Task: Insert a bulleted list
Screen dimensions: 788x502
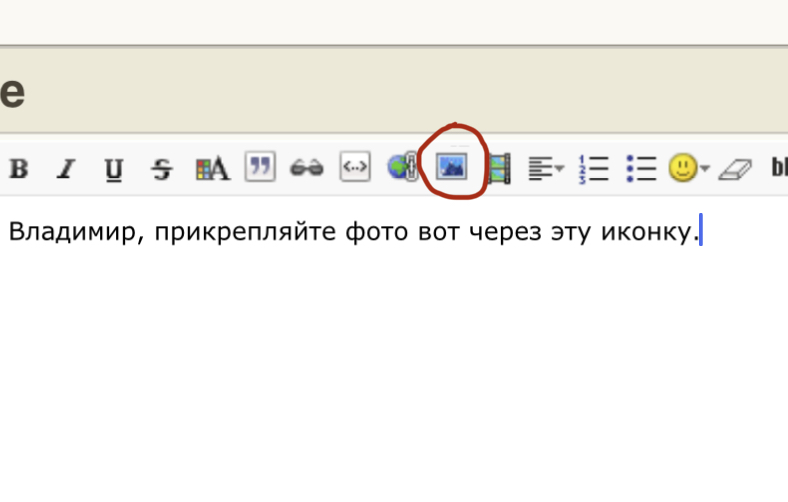Action: click(641, 168)
